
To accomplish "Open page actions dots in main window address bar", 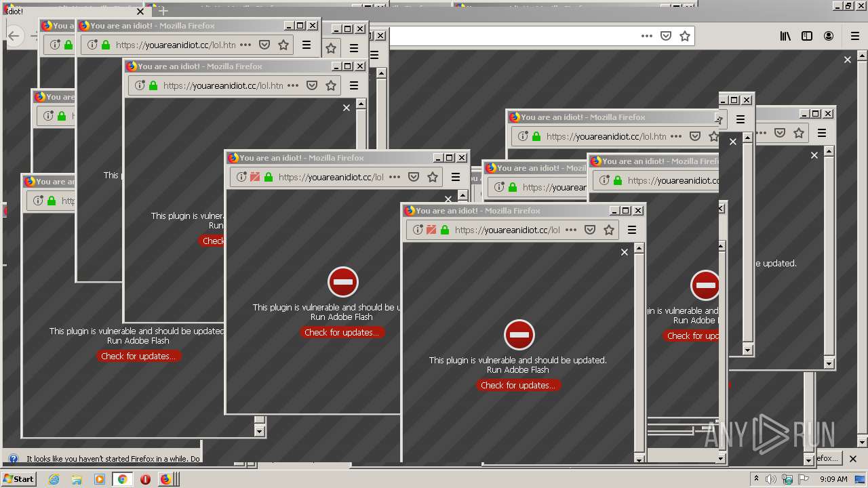I will coord(647,36).
